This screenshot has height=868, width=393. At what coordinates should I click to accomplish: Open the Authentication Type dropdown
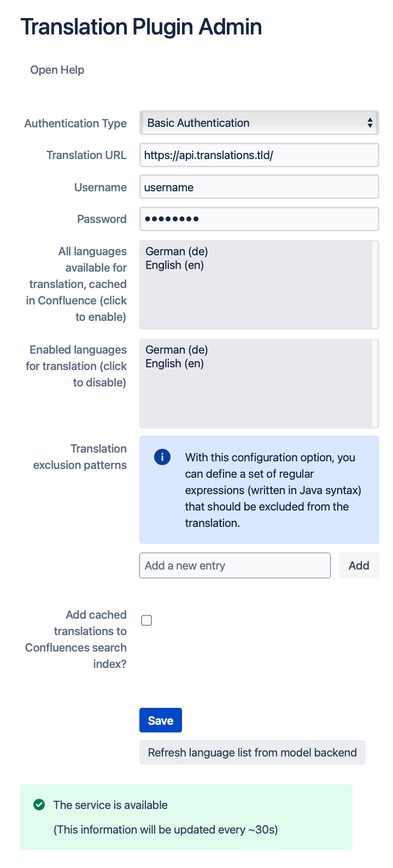[259, 122]
